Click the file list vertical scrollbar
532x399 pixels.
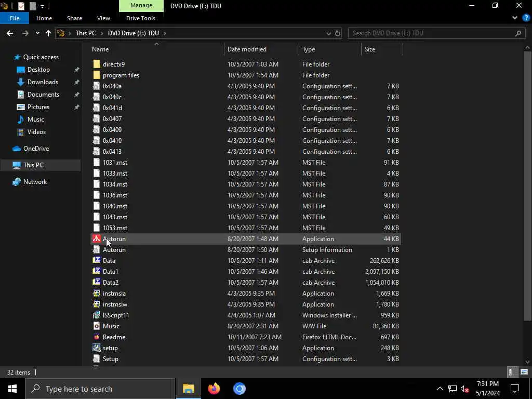click(527, 185)
